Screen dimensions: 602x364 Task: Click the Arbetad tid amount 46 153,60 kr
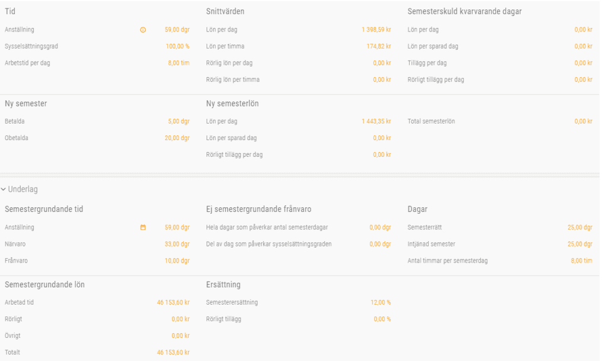[173, 302]
